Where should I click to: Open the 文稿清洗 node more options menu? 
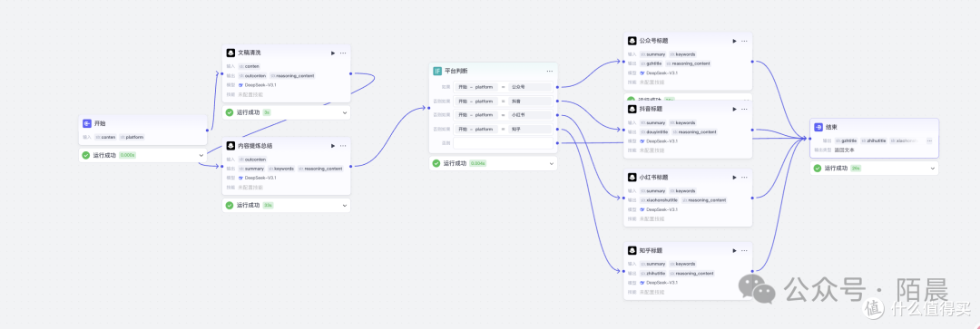[343, 53]
